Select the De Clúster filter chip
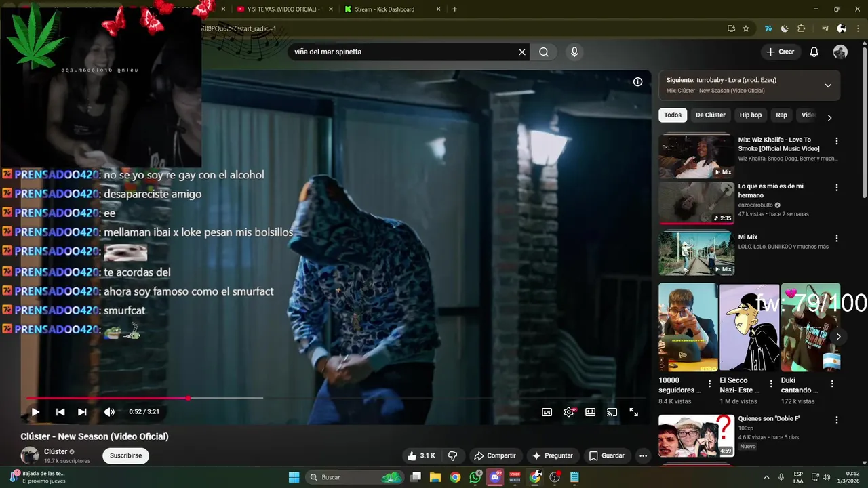 (711, 115)
